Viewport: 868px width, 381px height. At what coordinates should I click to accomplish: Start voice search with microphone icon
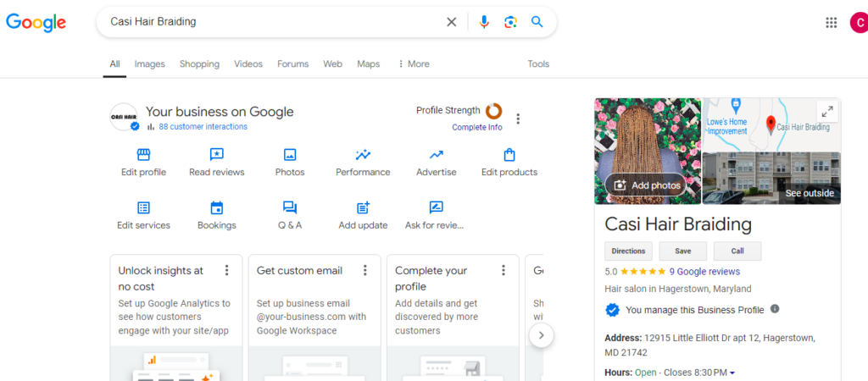tap(484, 22)
